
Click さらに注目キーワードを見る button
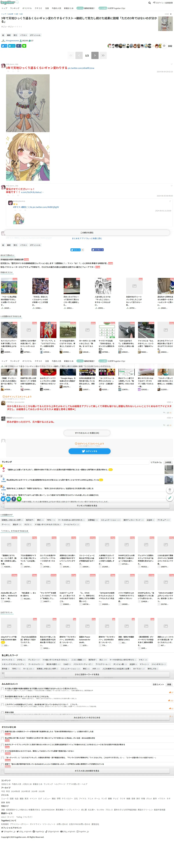(87, 675)
